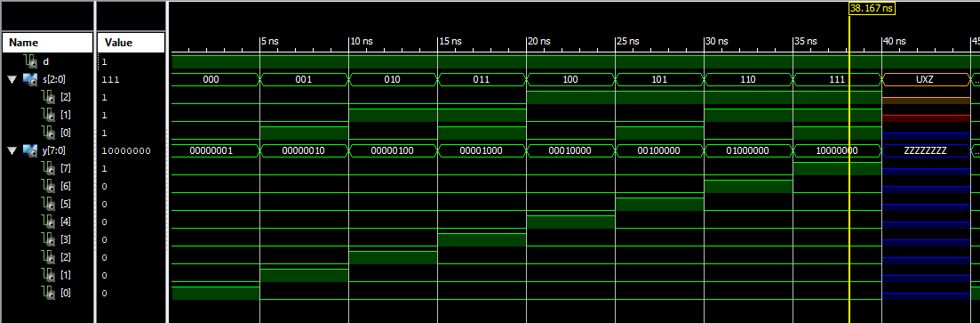Click the 00010000 segment of y bus
This screenshot has width=980, height=323.
point(570,150)
